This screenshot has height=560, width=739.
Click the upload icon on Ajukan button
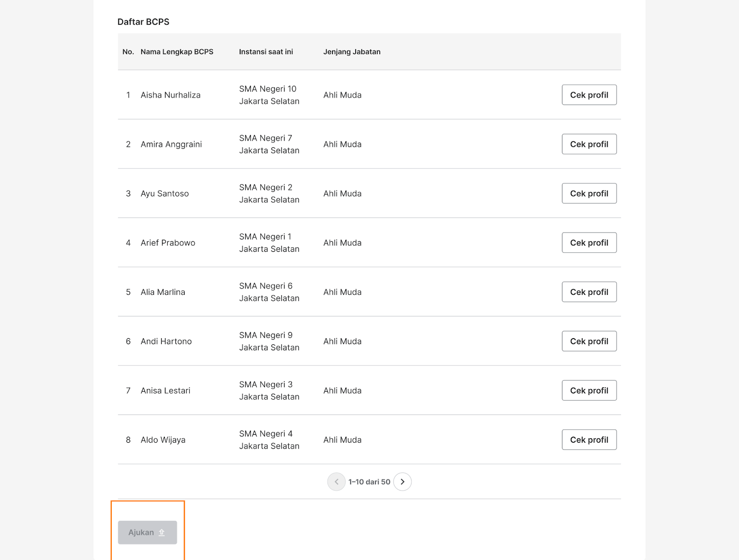click(x=162, y=532)
